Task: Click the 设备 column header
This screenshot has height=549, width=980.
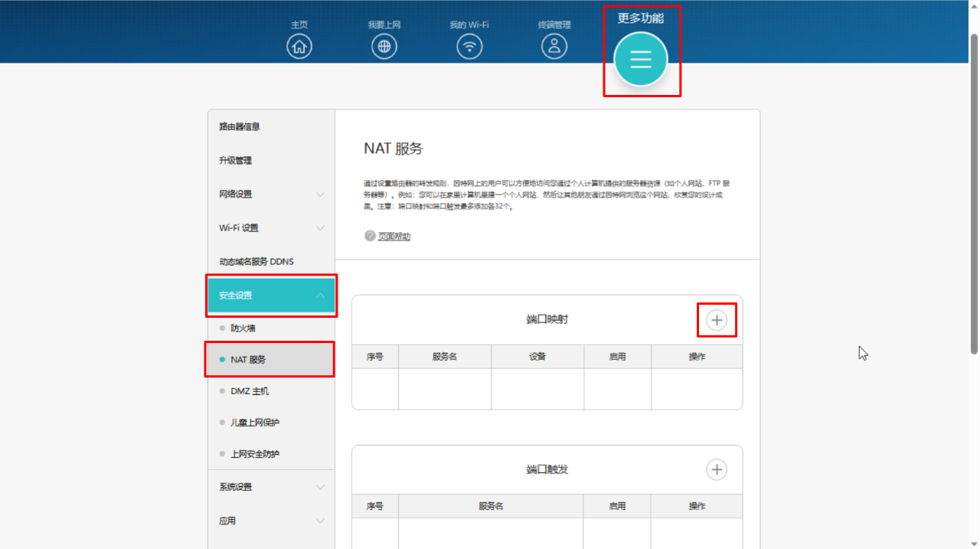Action: tap(537, 357)
